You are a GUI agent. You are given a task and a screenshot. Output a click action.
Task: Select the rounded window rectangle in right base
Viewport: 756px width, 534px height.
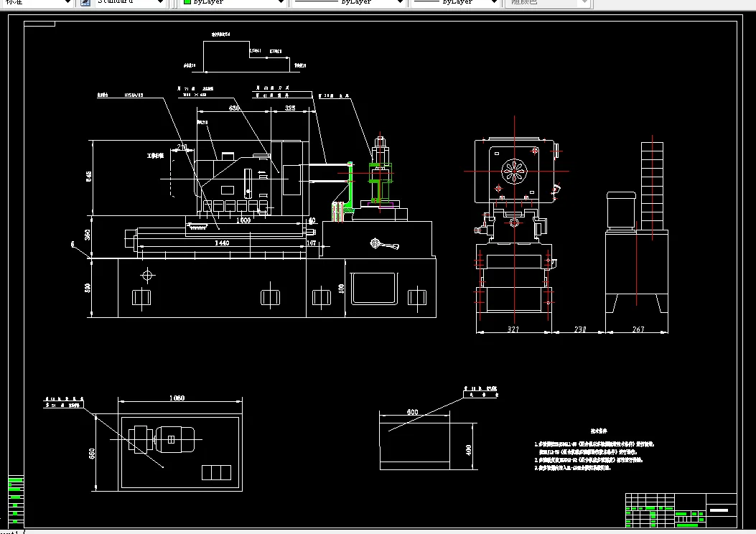click(x=374, y=289)
